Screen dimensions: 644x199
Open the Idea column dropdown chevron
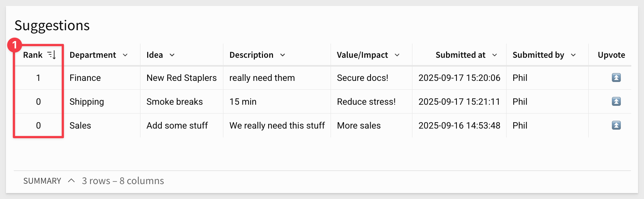pyautogui.click(x=172, y=55)
